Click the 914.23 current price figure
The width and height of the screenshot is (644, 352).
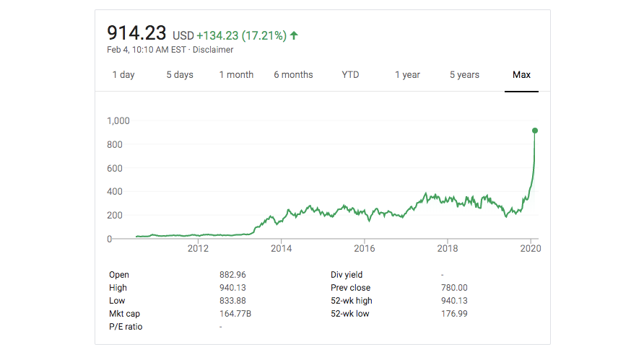(136, 33)
